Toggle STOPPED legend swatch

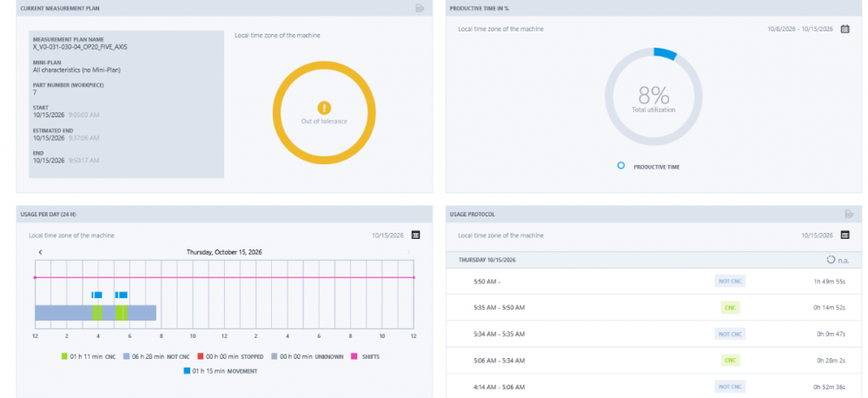(x=201, y=357)
